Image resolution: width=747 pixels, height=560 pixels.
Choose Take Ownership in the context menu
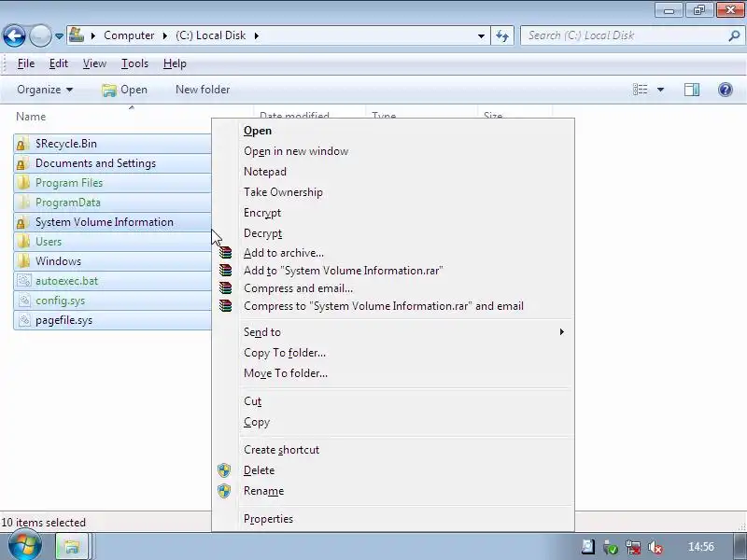click(393, 192)
